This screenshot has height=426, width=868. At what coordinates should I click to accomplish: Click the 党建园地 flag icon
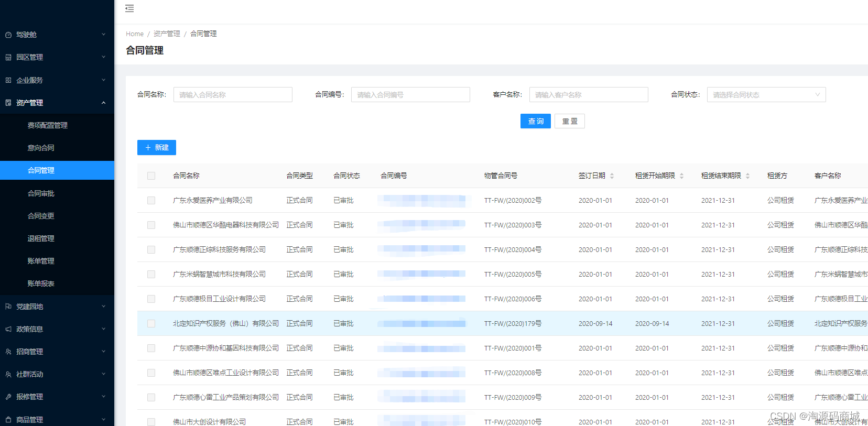(x=8, y=307)
